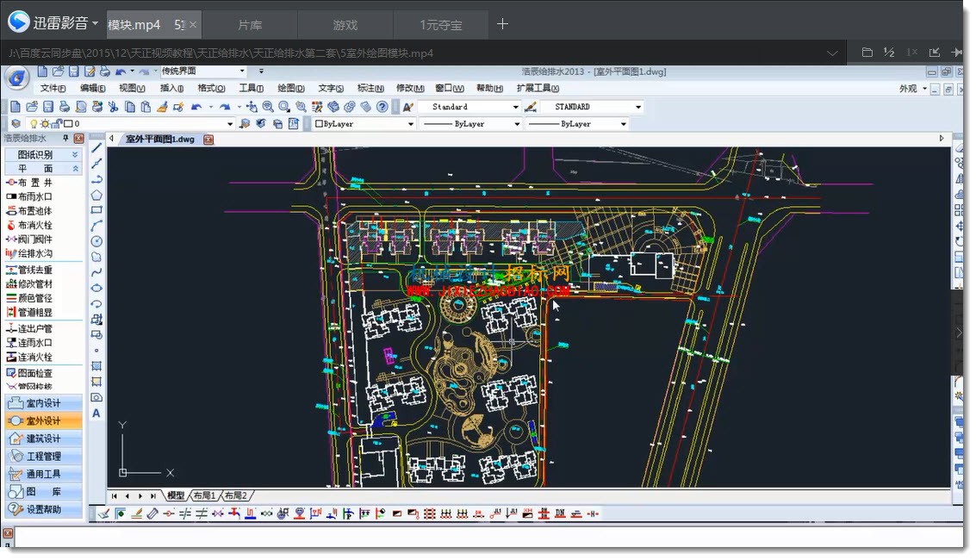
Task: Toggle layer 0 light bulb on/off
Action: point(34,124)
